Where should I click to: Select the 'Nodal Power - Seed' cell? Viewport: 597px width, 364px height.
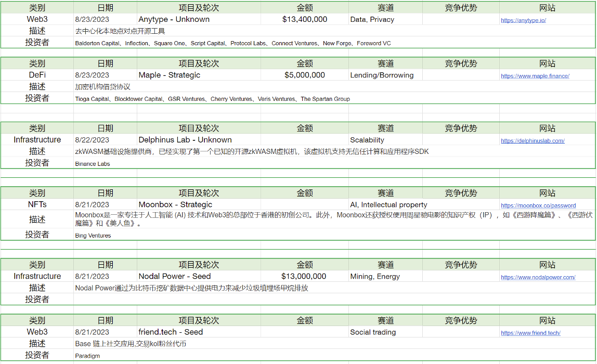(x=199, y=276)
